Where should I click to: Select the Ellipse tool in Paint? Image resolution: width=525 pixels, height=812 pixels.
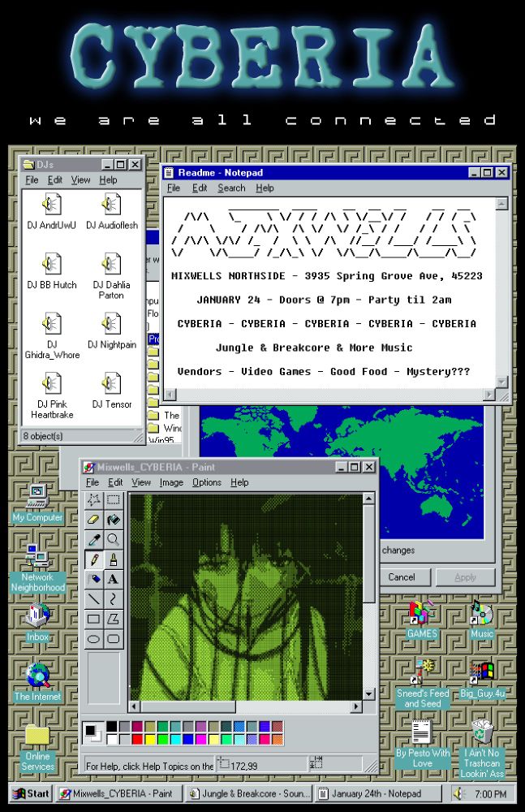click(93, 638)
